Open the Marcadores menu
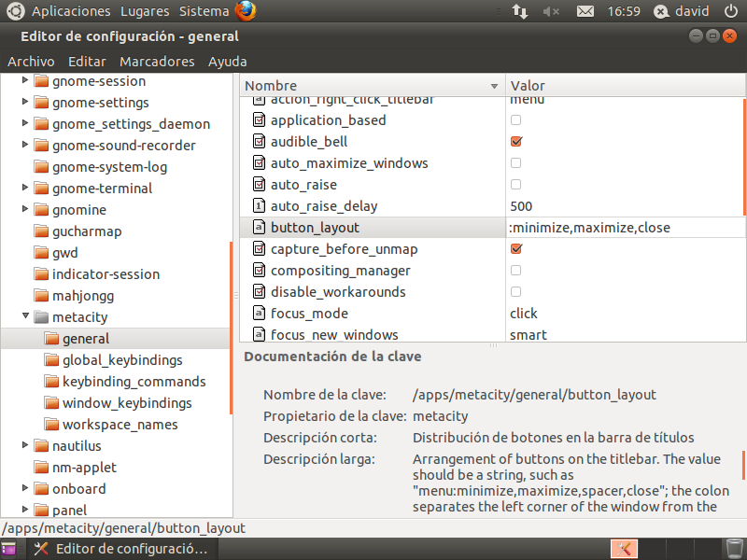747x560 pixels. point(157,62)
